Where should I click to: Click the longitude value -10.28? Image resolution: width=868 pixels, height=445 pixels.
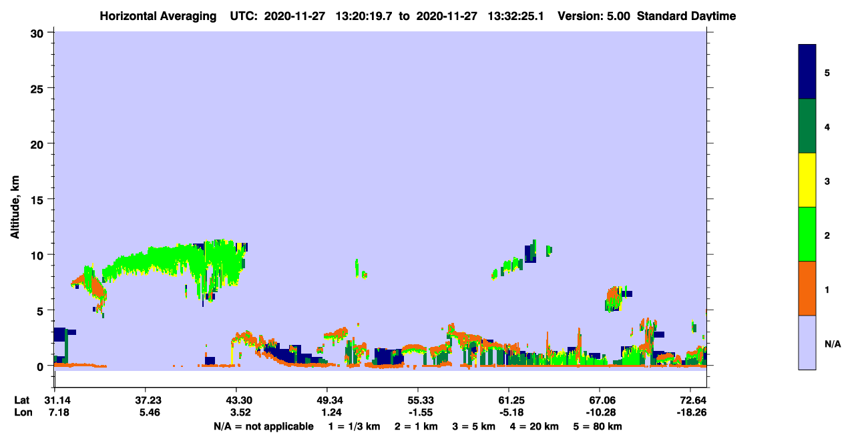coord(600,413)
